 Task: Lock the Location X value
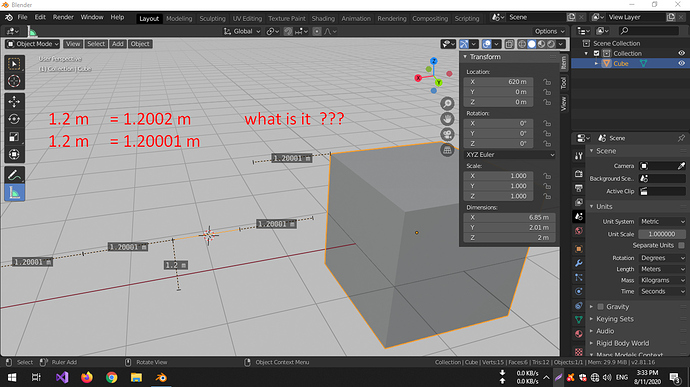pyautogui.click(x=547, y=82)
